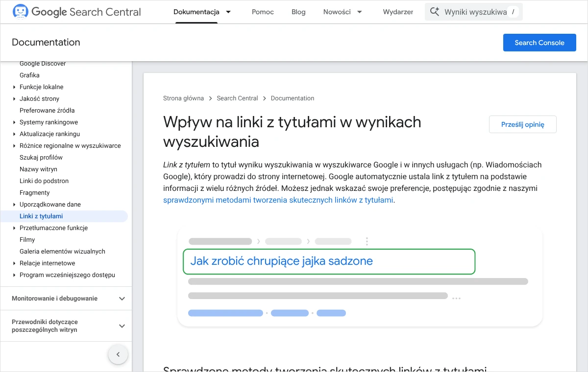Screen dimensions: 588x372
Task: Open the Documentation breadcrumb link
Action: click(x=293, y=98)
